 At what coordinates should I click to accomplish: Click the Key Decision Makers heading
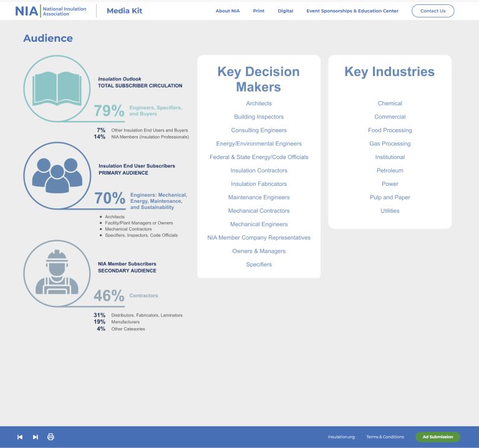coord(258,79)
